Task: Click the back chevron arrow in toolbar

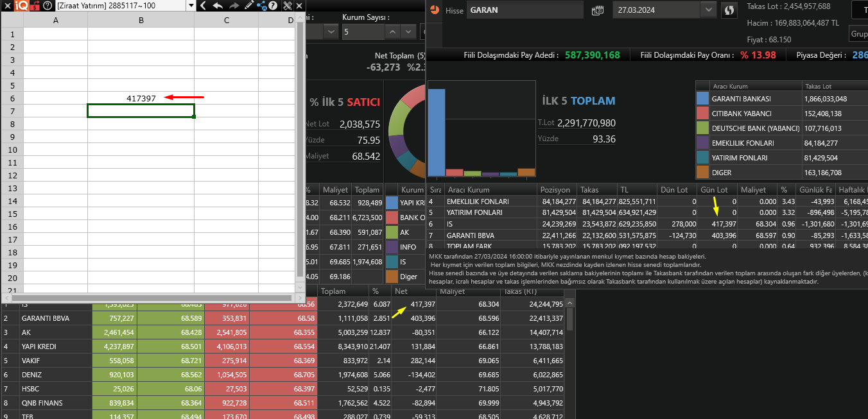Action: pos(203,6)
